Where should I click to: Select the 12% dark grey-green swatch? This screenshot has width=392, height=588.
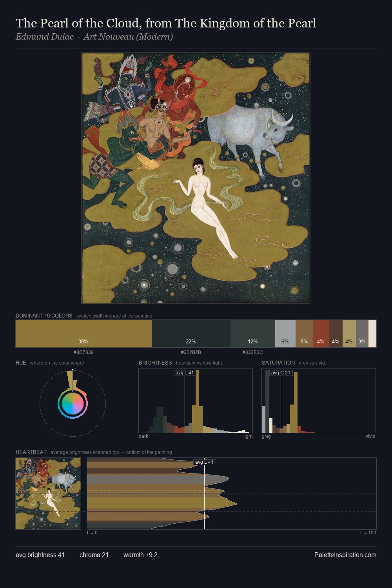coord(253,334)
